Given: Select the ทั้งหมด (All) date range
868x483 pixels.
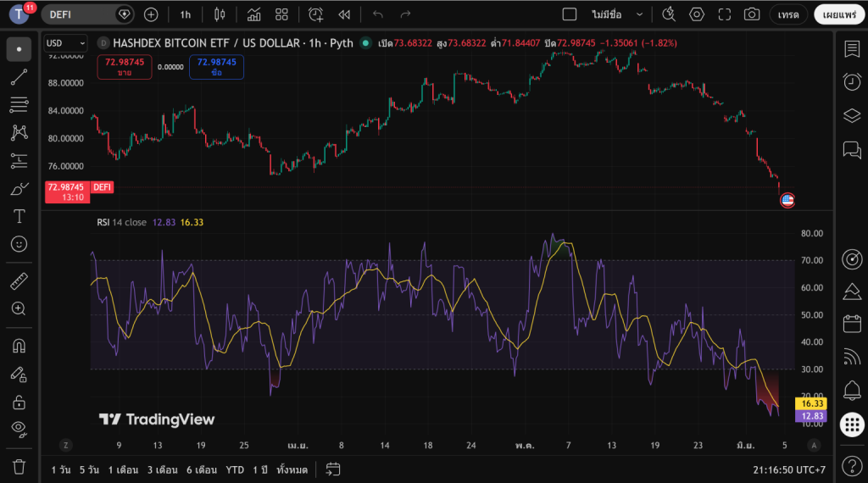Looking at the screenshot, I should tap(292, 469).
